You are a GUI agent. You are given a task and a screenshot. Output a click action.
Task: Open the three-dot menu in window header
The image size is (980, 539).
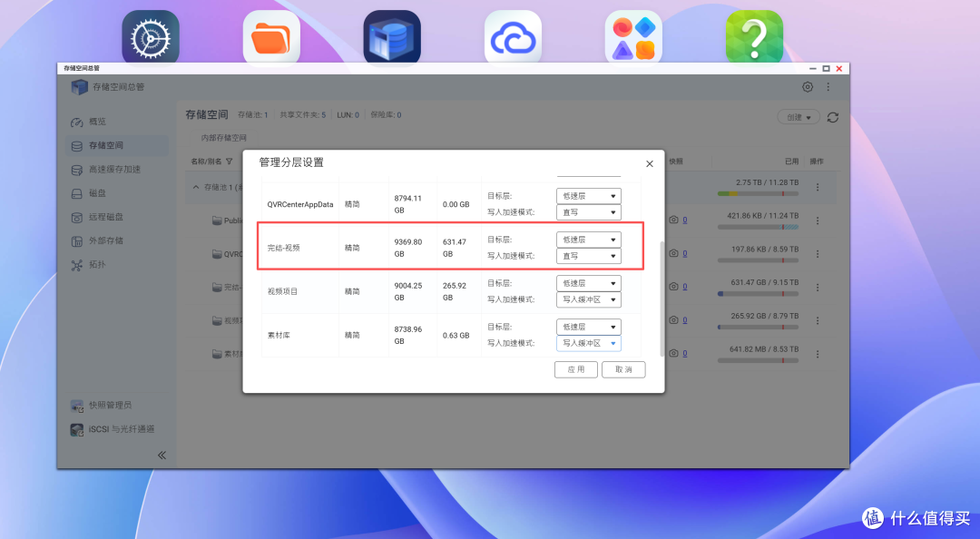(828, 87)
